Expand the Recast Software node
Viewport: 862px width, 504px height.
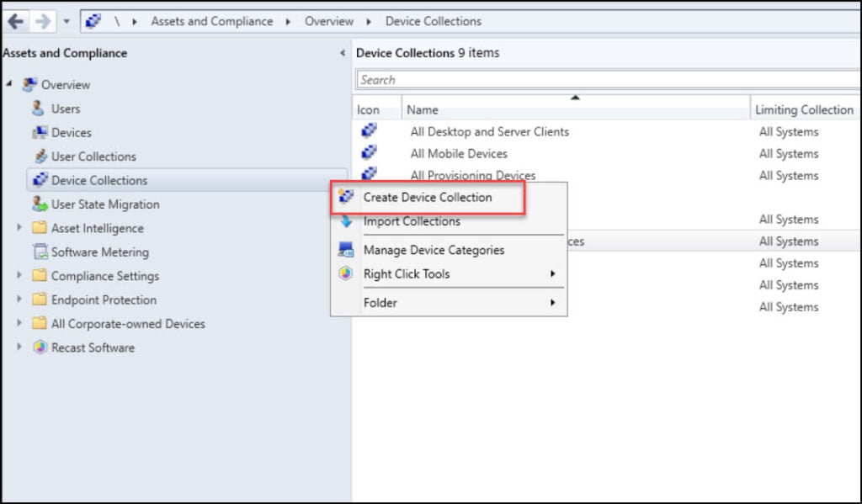pos(19,347)
